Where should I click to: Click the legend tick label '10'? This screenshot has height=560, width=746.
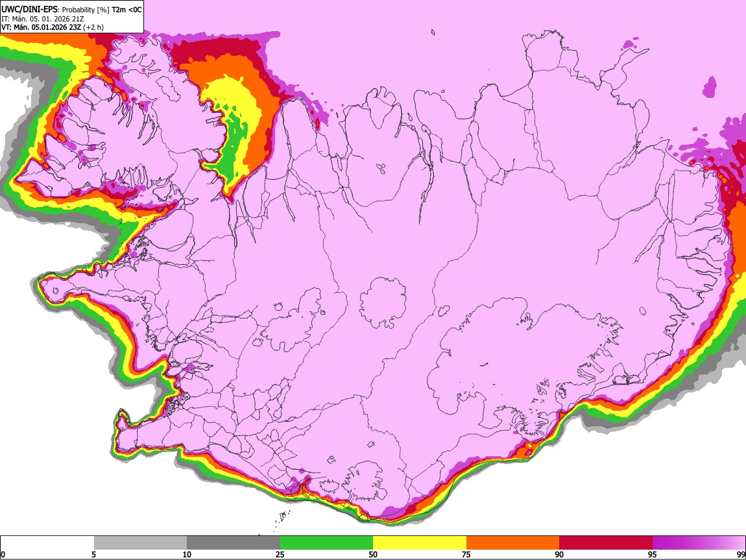187,555
